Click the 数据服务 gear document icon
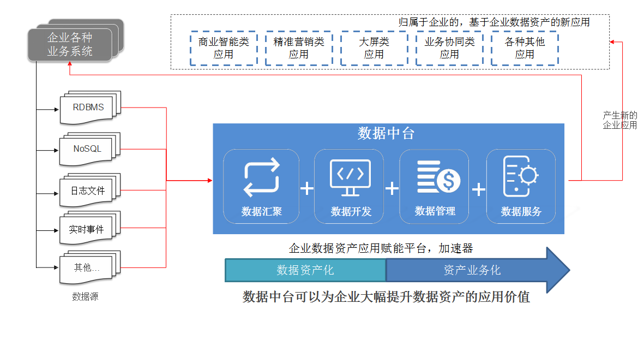 click(520, 176)
